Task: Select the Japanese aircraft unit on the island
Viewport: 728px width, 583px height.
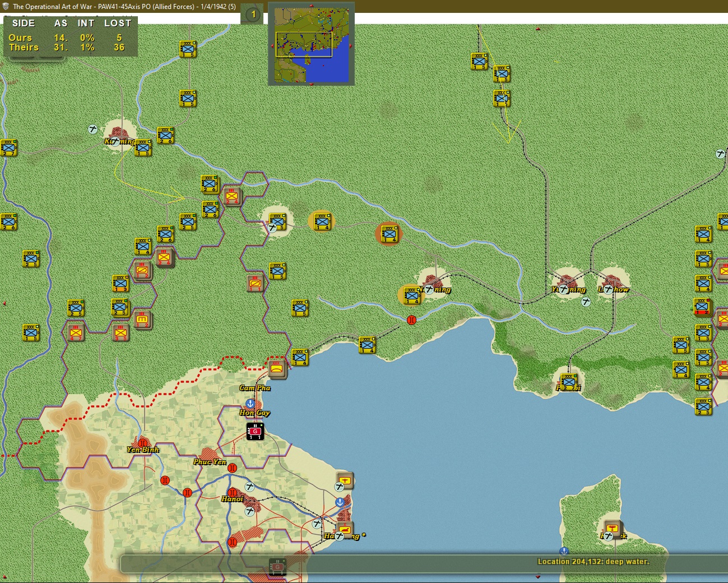Action: 613,528
